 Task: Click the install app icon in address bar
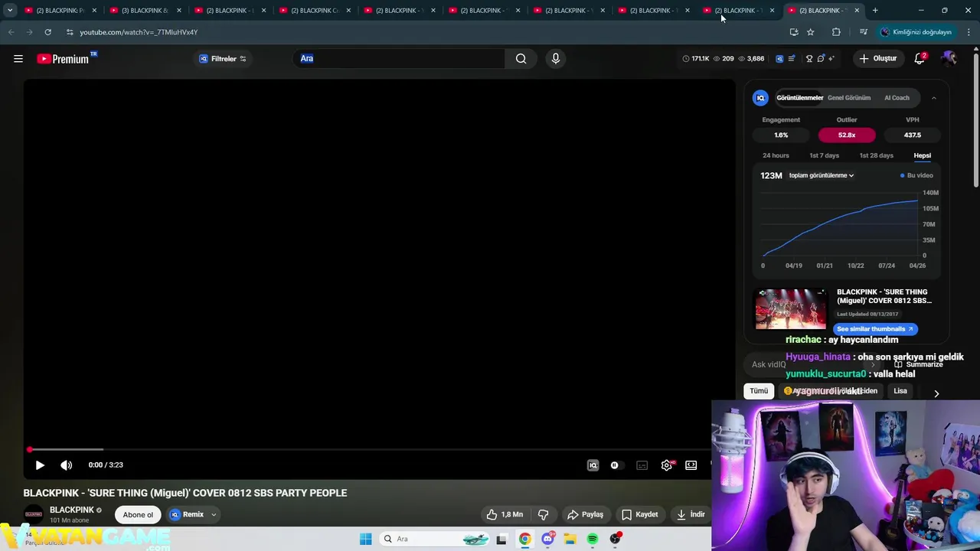794,32
